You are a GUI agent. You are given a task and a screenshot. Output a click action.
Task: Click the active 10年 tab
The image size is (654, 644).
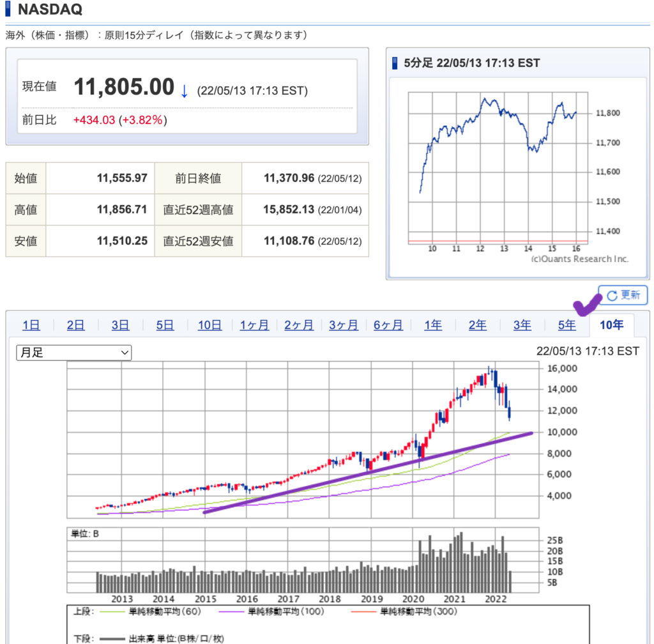click(611, 325)
